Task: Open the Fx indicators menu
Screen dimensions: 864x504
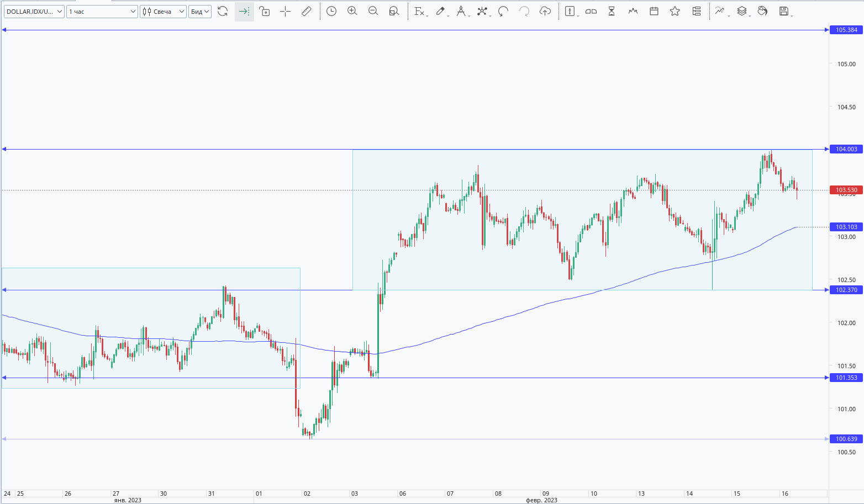Action: click(x=419, y=11)
